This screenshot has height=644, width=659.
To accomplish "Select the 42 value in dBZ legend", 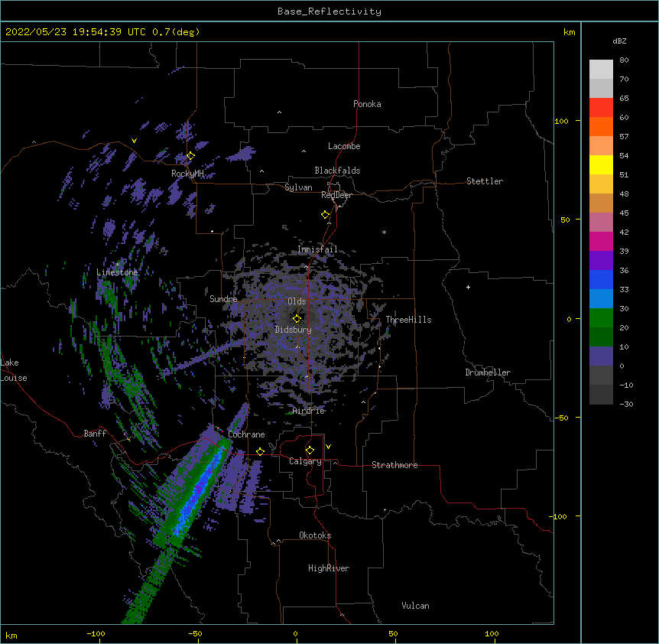I will 624,232.
